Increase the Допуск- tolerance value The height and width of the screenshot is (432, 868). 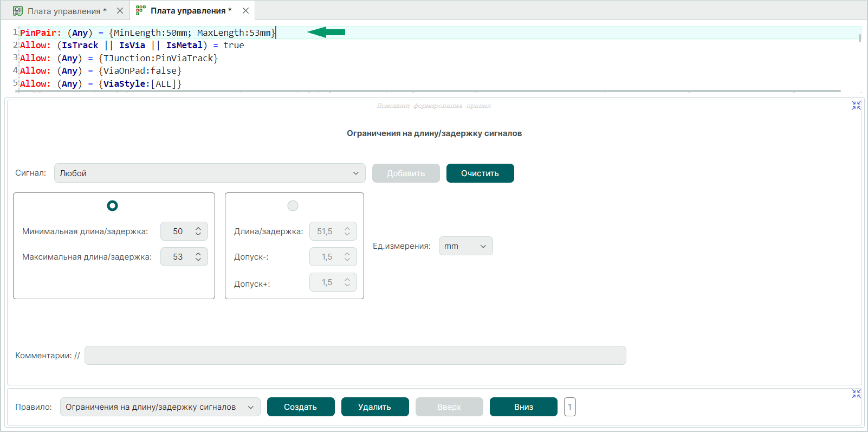pos(347,254)
